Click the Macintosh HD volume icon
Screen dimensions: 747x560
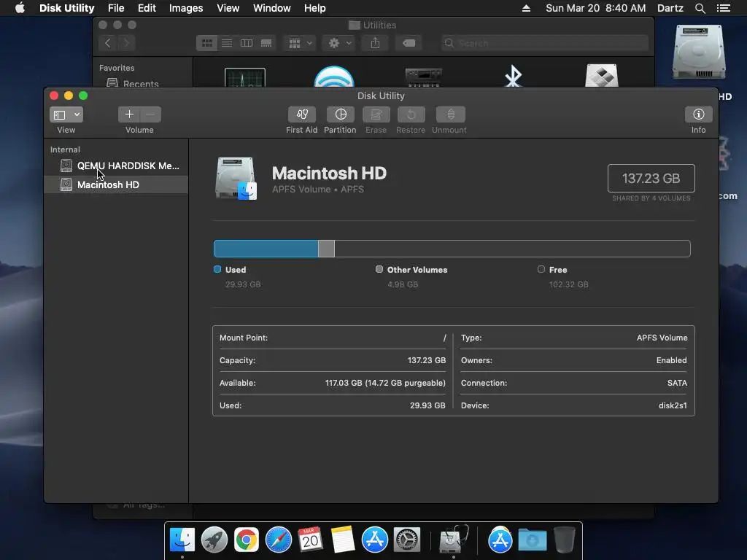point(236,178)
